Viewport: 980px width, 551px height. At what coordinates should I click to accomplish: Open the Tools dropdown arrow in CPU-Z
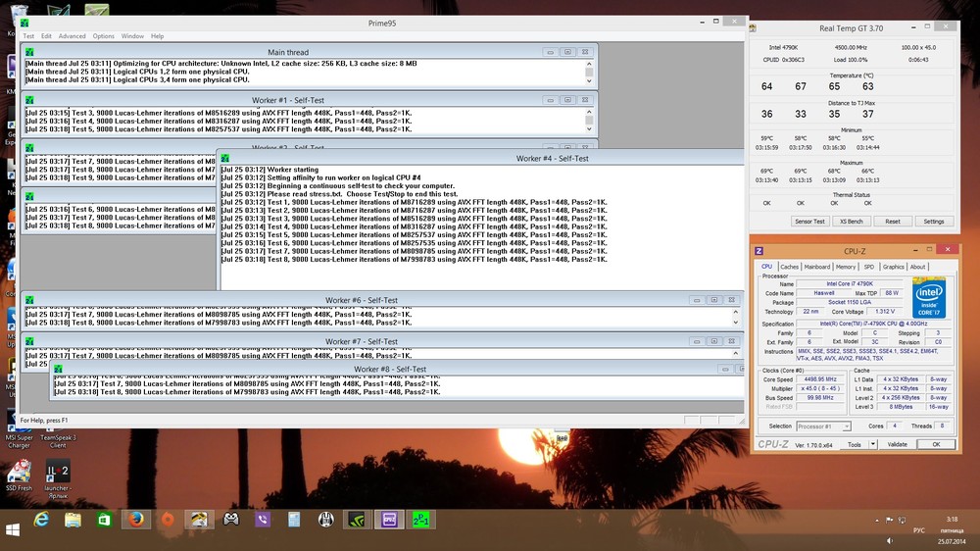870,445
